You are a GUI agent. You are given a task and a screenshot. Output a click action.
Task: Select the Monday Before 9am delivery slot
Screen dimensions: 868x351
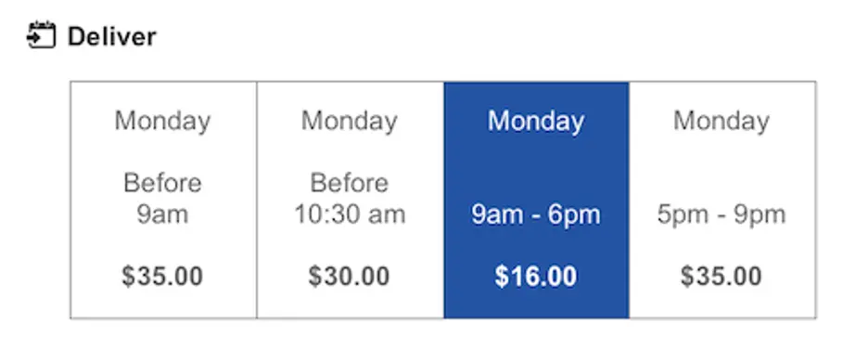pos(163,200)
